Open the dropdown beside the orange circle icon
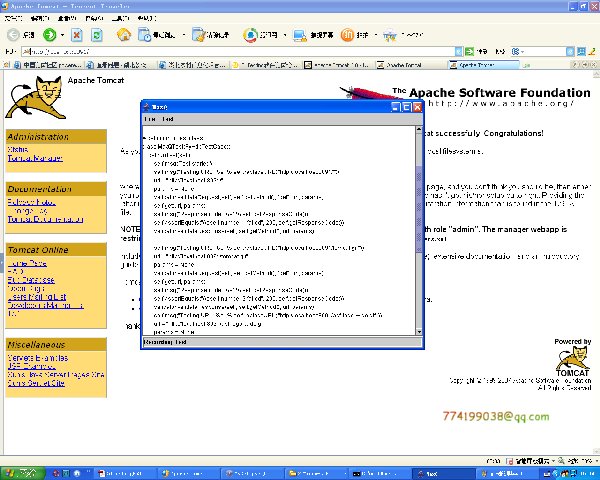Viewport: 600px width, 480px height. tap(376, 35)
